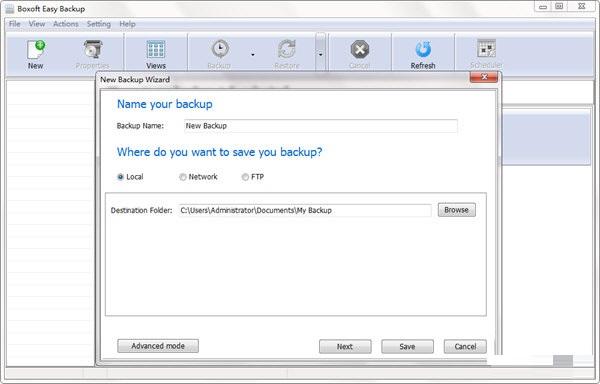Click the Restore toolbar icon
This screenshot has width=600, height=384.
tap(287, 49)
